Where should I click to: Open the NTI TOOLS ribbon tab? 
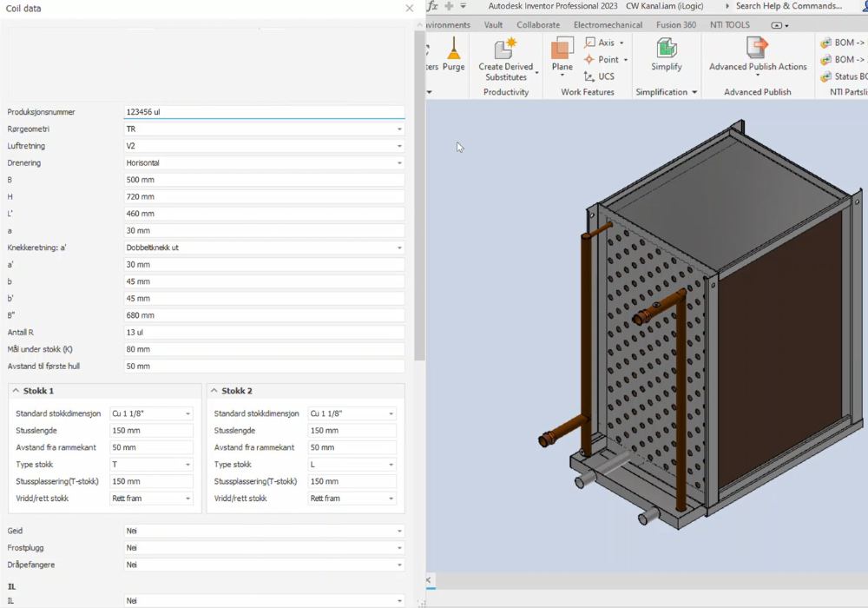pyautogui.click(x=728, y=25)
